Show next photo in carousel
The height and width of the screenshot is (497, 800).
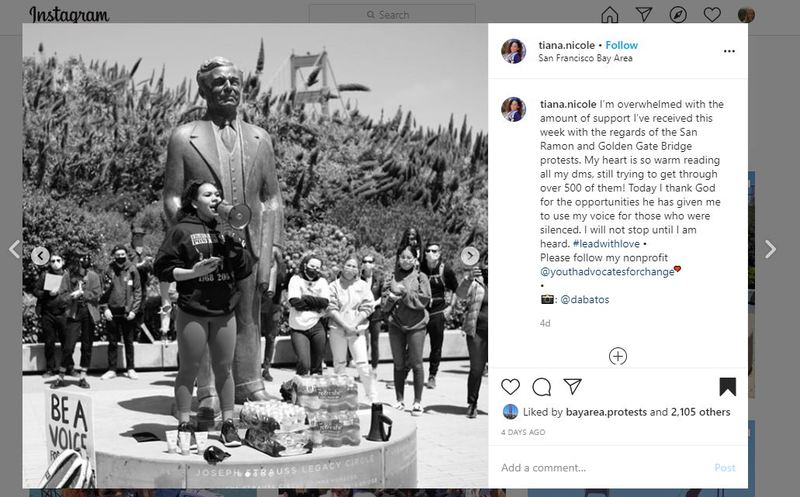[470, 256]
